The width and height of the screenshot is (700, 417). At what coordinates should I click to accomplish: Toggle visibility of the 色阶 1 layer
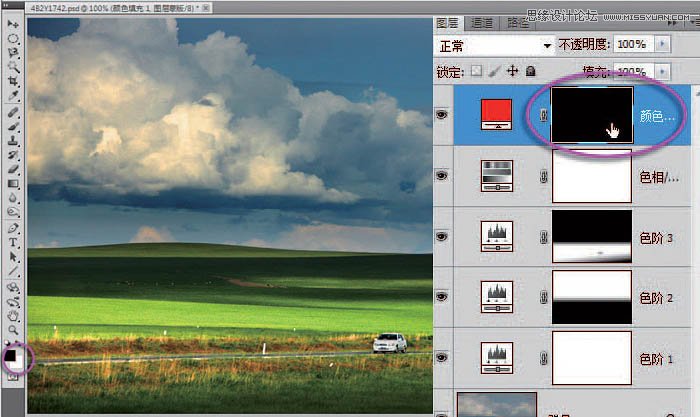pos(443,358)
